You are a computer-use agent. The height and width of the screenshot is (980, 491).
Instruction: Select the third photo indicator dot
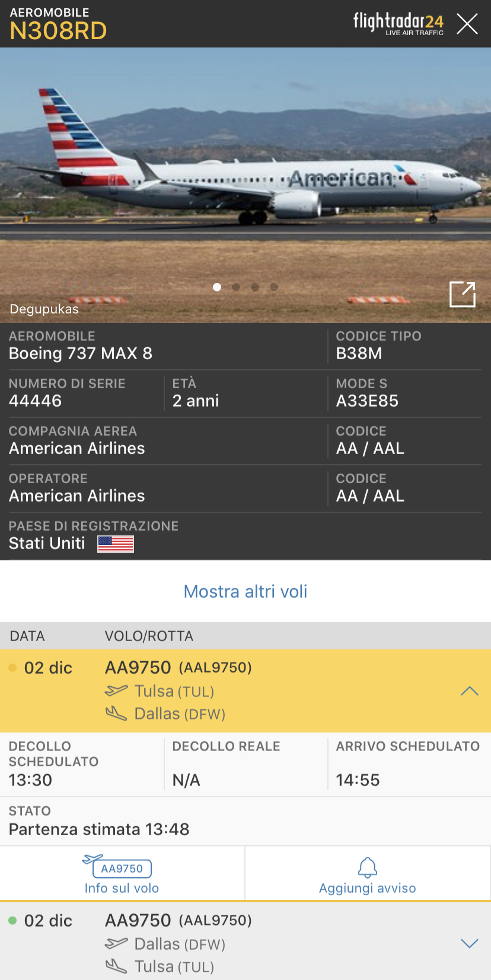point(255,287)
